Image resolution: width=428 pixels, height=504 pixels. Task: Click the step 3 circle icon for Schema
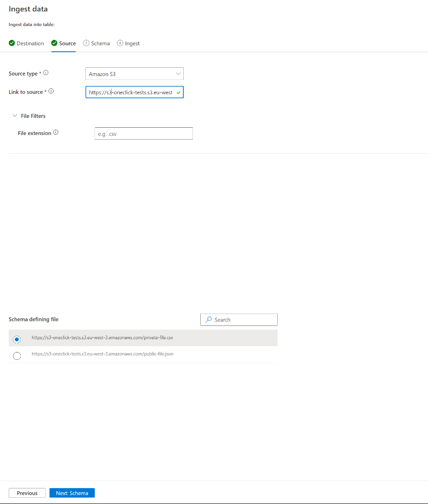tap(86, 43)
